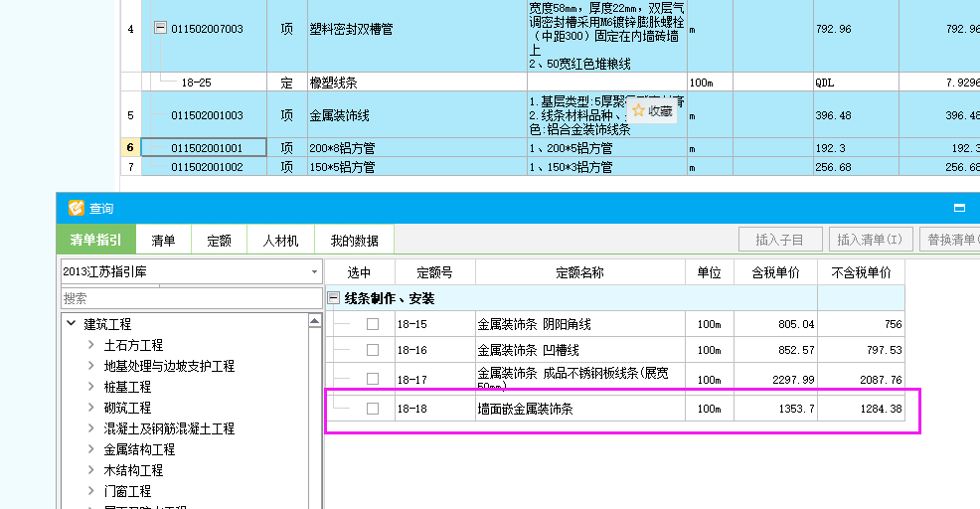Switch to the 我的数据 tab

(x=354, y=241)
